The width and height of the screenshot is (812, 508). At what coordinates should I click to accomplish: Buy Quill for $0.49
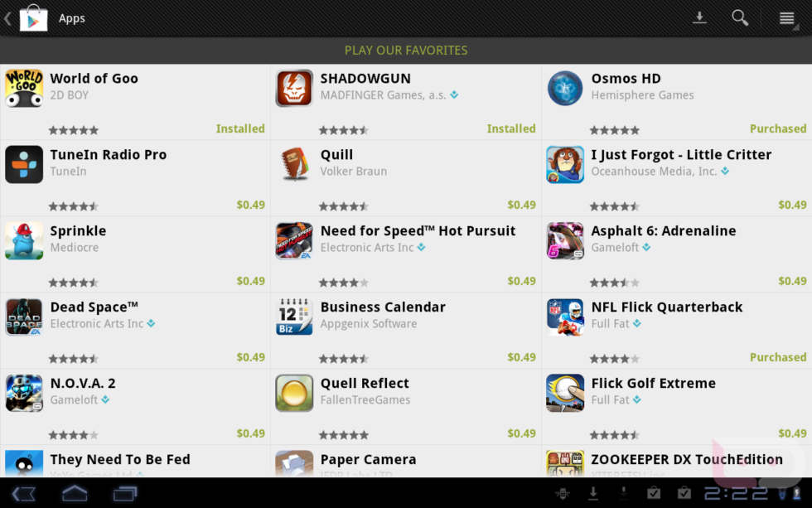click(521, 205)
